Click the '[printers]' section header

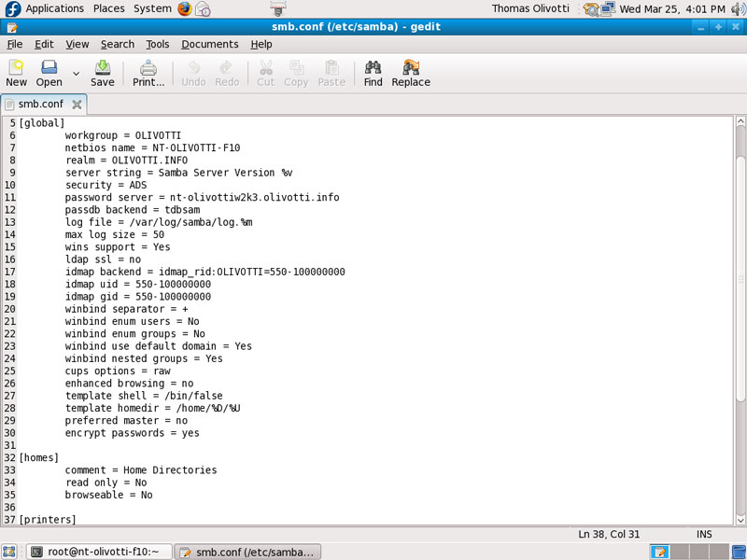pyautogui.click(x=48, y=519)
